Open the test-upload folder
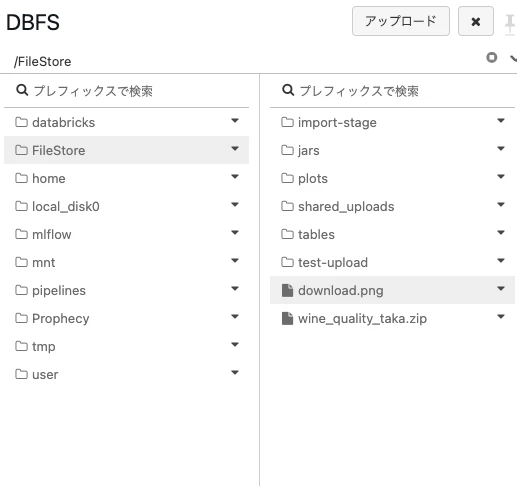Viewport: 517px width, 486px height. tap(392, 262)
